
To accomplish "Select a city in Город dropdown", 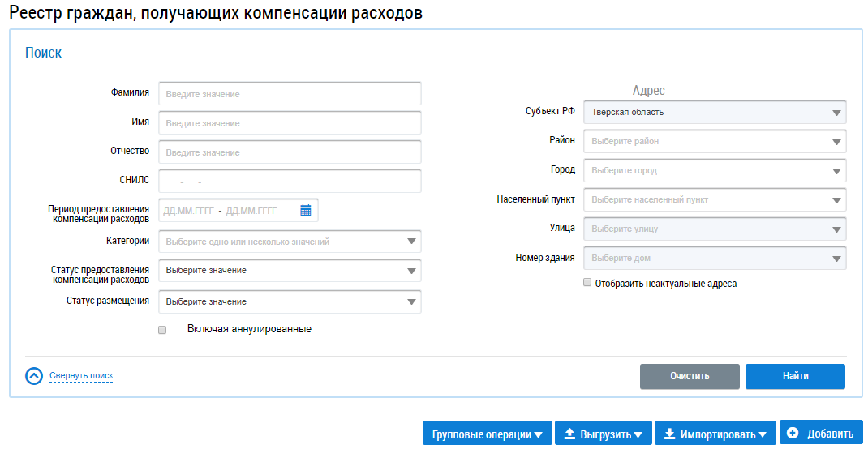I will [x=715, y=171].
